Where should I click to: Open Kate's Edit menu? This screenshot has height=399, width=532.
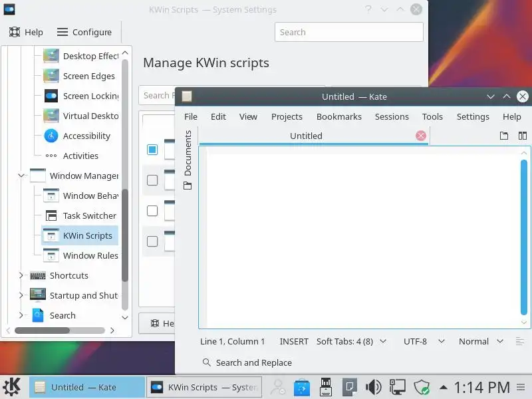point(218,117)
